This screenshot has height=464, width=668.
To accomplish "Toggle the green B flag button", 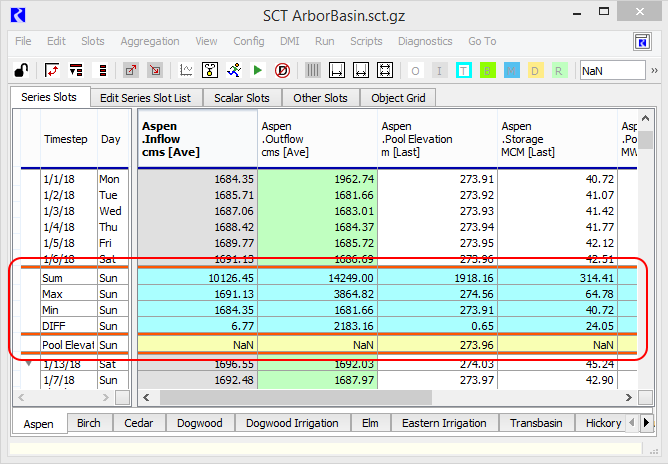I will click(488, 71).
